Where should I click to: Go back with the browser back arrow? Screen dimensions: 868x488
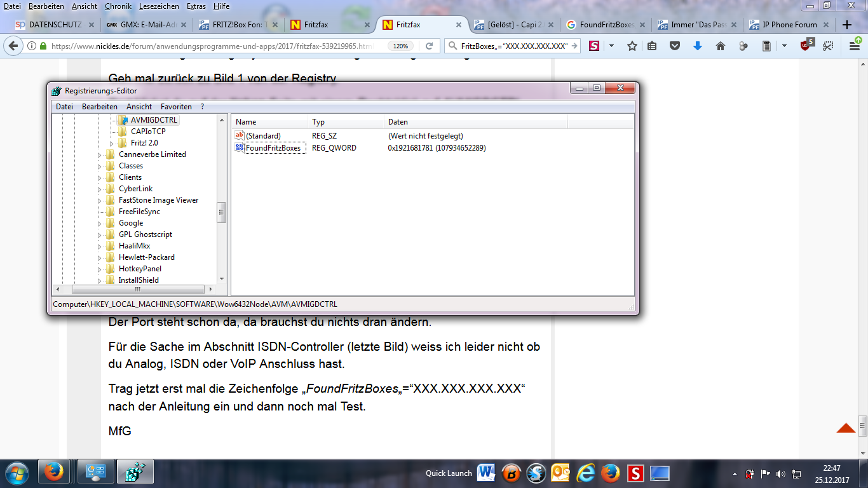click(14, 46)
